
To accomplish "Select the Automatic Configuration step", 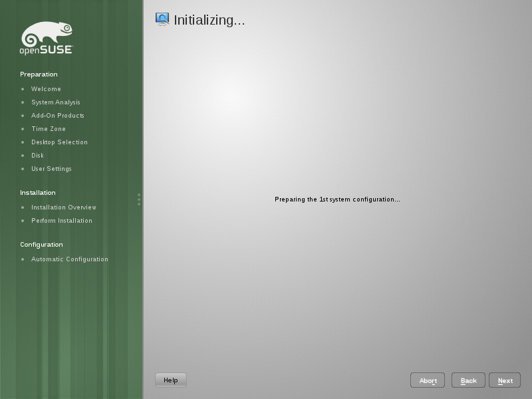I will (70, 259).
